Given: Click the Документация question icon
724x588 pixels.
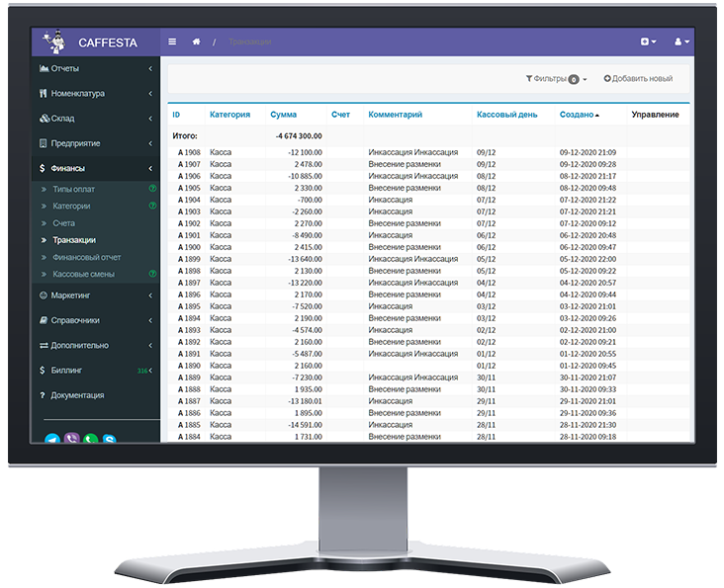Looking at the screenshot, I should (x=43, y=395).
